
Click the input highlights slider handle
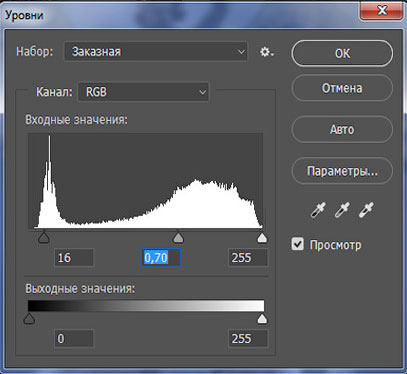[x=262, y=238]
